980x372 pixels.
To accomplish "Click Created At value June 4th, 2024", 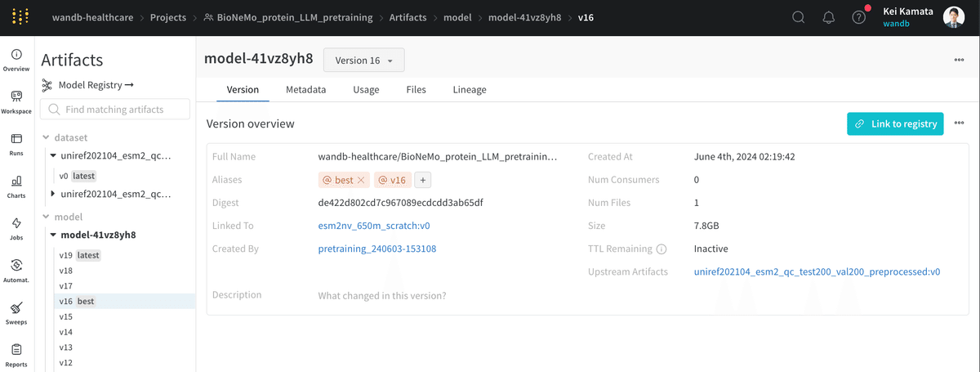I will [745, 156].
